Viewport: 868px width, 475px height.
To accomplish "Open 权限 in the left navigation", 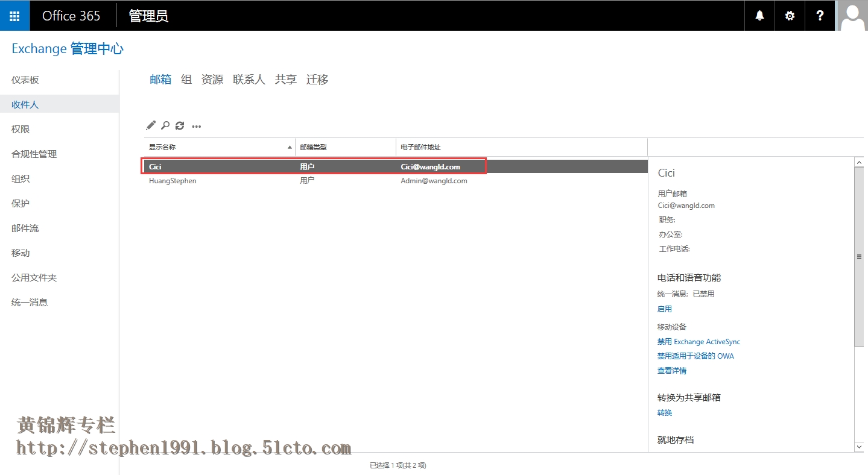I will coord(21,130).
